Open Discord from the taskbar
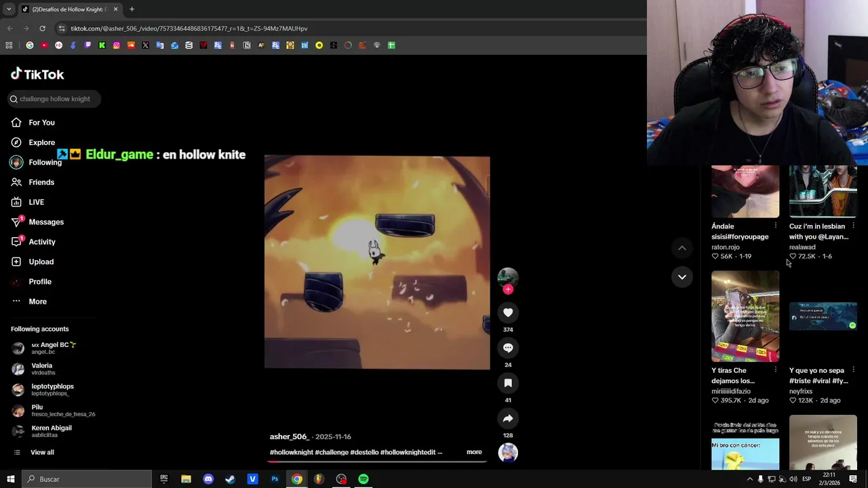868x488 pixels. (x=208, y=479)
